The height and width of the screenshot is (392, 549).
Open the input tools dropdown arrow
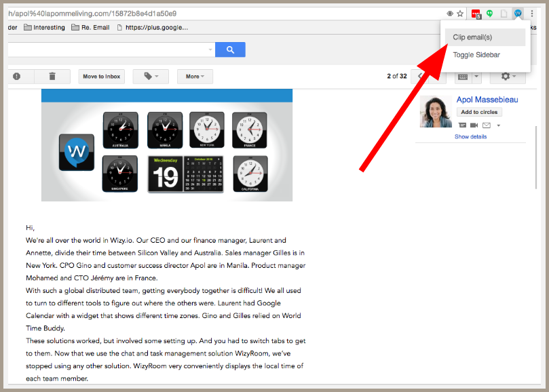(x=476, y=77)
